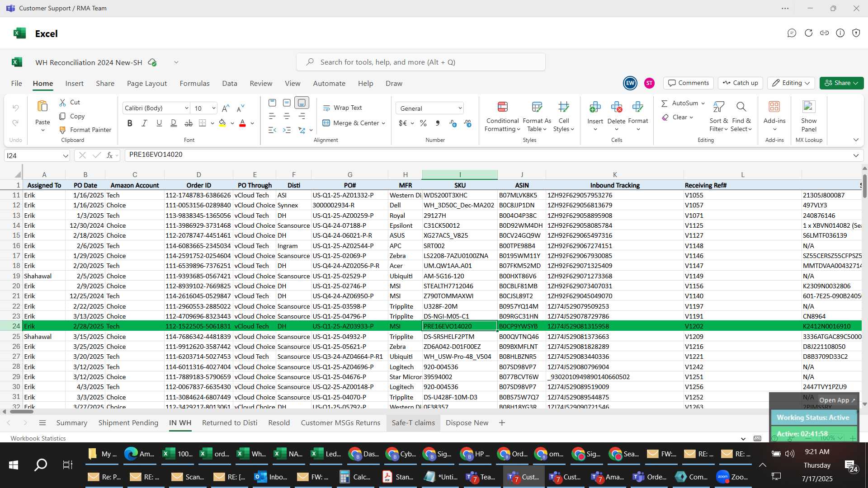Decrease font size

(x=241, y=108)
